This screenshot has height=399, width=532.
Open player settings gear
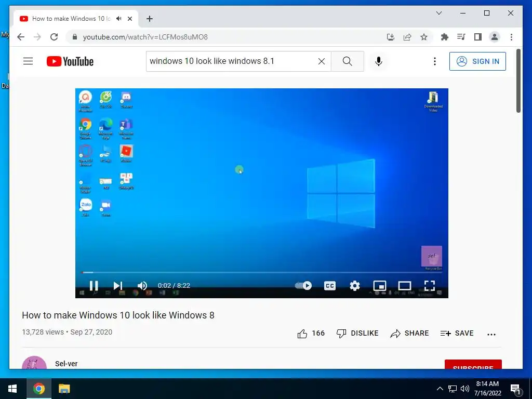[x=354, y=286]
